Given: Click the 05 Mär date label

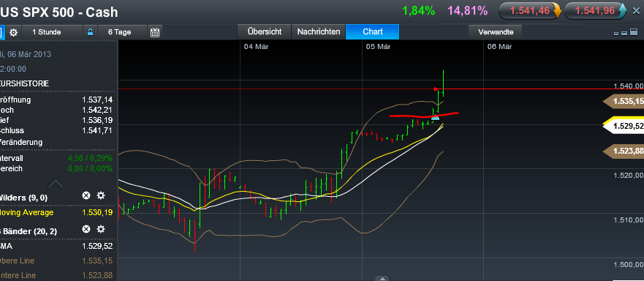Looking at the screenshot, I should [x=378, y=47].
